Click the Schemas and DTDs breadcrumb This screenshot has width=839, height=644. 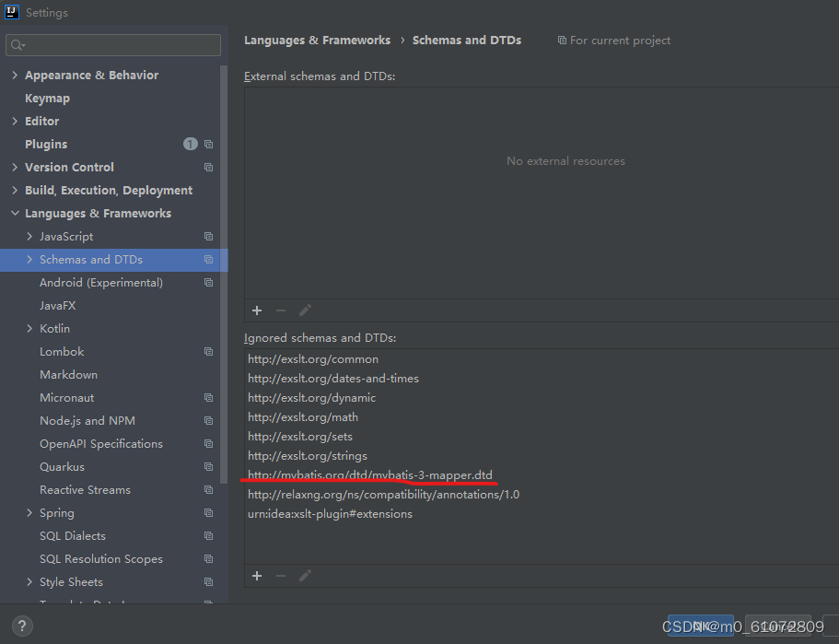(466, 40)
